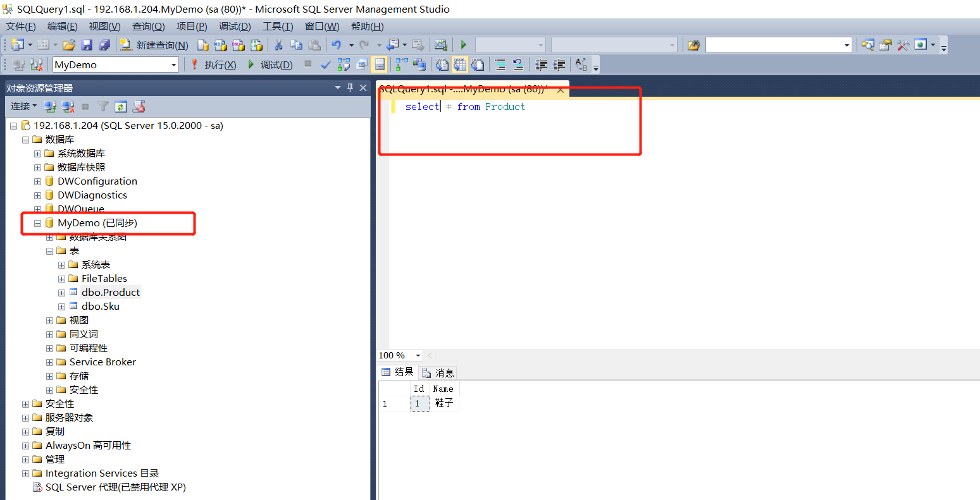Click the Id column header in results
Viewport: 980px width, 500px height.
[x=419, y=389]
